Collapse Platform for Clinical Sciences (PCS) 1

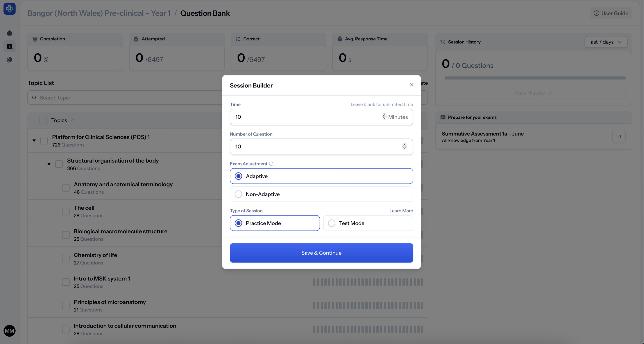34,140
